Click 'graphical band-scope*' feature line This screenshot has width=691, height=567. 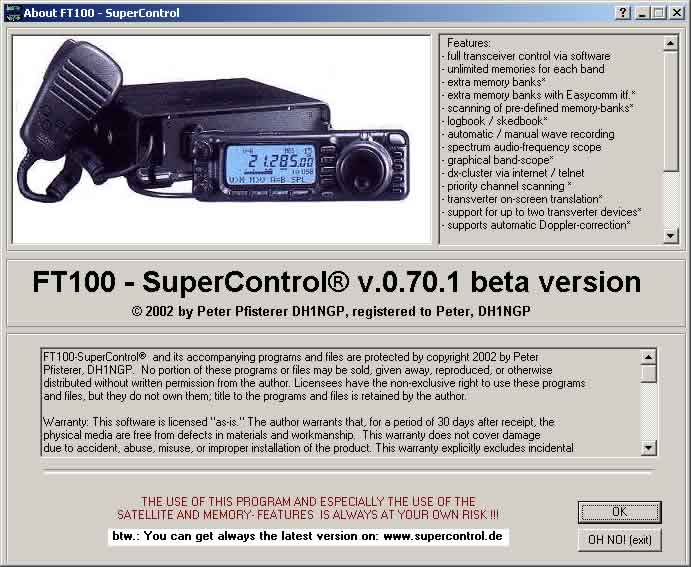500,160
